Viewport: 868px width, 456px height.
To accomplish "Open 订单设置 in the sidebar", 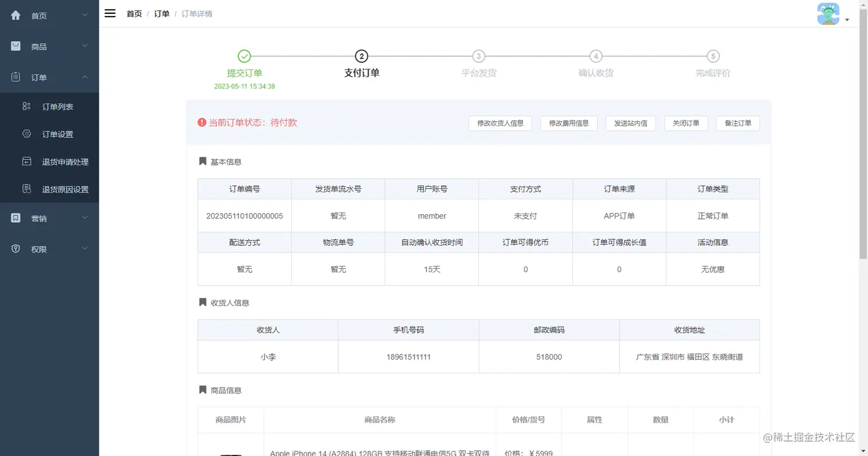I will [x=49, y=134].
